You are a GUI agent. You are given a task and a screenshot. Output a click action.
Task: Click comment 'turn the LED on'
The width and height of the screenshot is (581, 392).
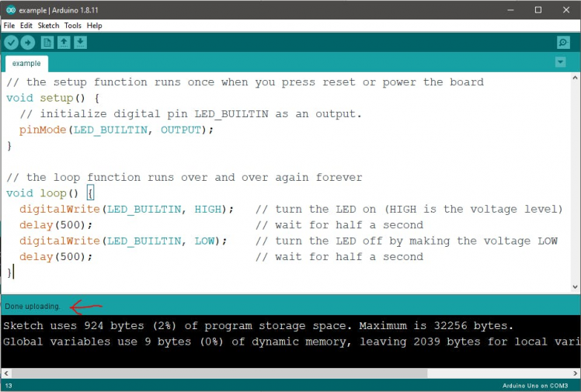pos(325,209)
